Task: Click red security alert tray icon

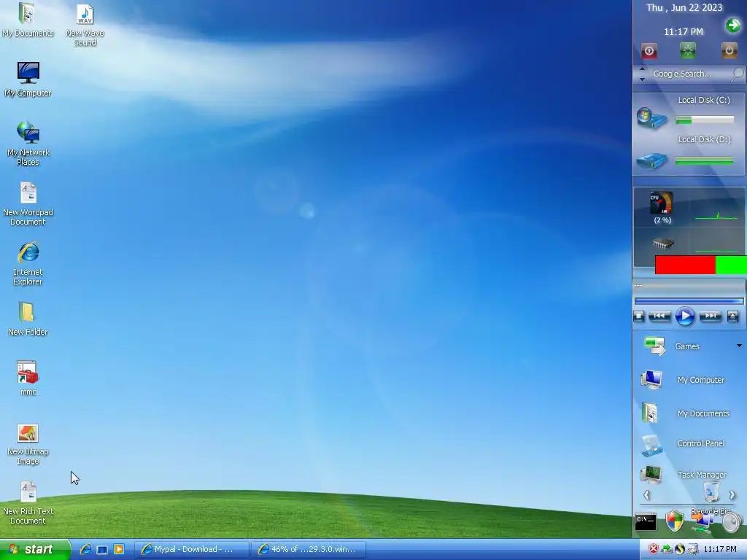Action: (x=654, y=550)
